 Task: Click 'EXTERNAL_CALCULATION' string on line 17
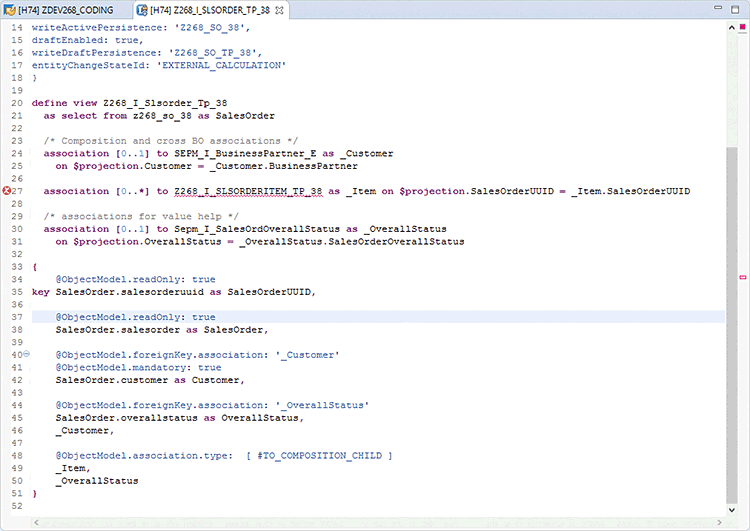221,65
